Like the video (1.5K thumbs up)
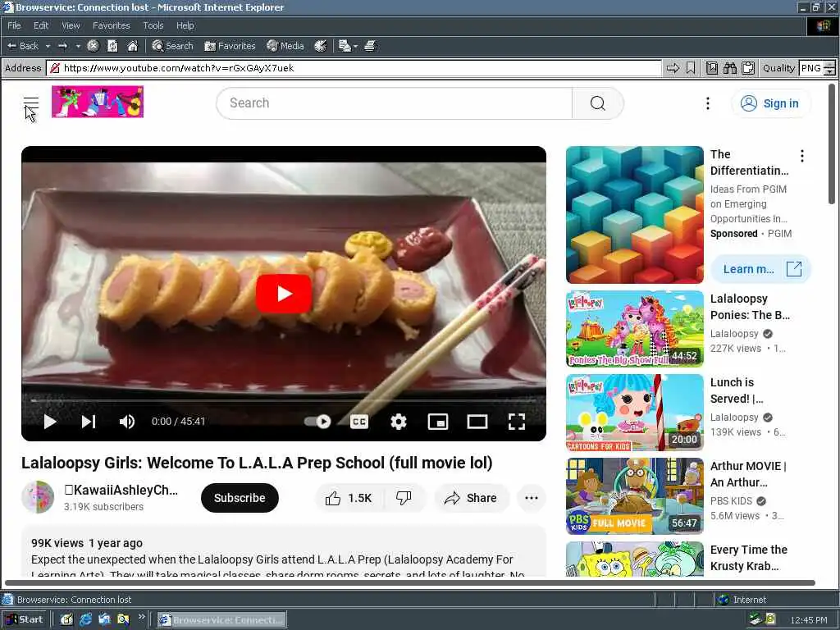The width and height of the screenshot is (840, 630). click(349, 498)
